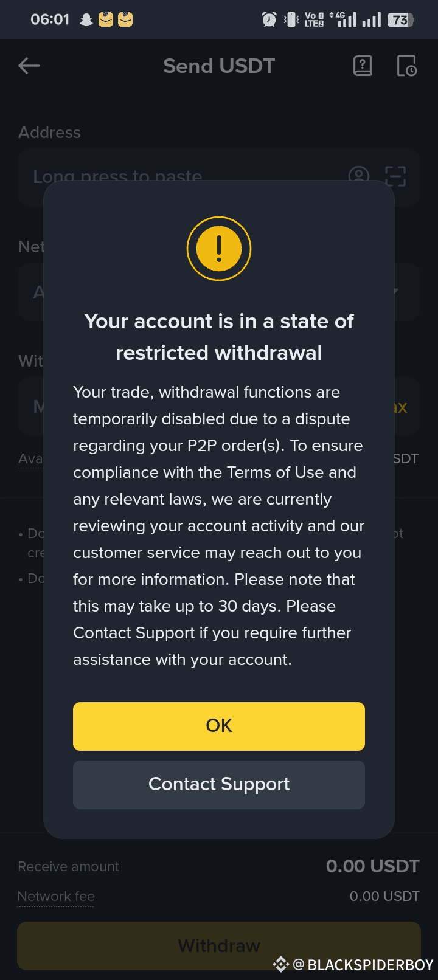Tap the Binance logo watermark icon

280,964
